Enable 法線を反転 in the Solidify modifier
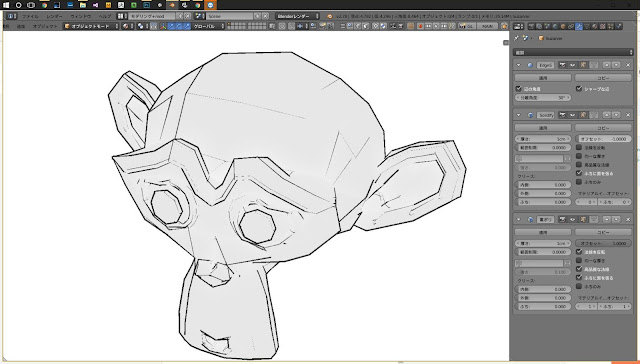Viewport: 640px width, 364px height. tap(579, 147)
